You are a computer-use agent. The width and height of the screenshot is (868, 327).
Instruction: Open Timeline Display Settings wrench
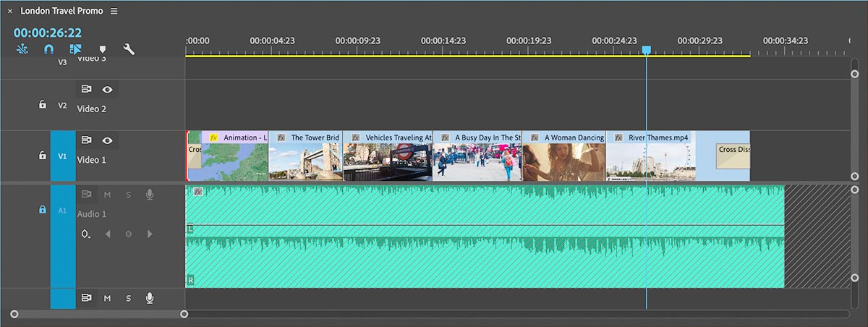[x=129, y=50]
